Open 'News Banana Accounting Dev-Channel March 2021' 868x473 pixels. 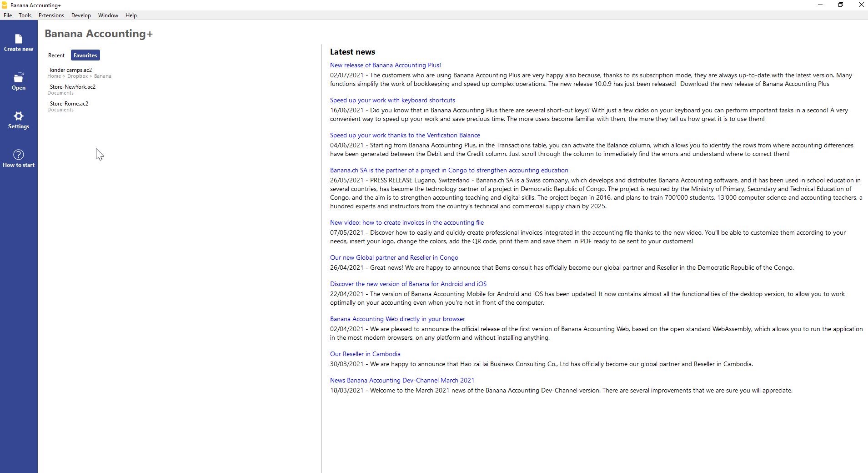pos(402,381)
